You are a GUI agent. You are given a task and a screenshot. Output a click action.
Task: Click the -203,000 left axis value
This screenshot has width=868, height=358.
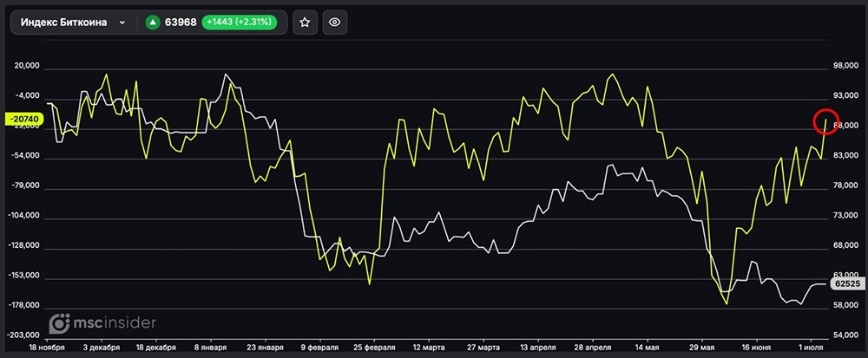tap(24, 335)
